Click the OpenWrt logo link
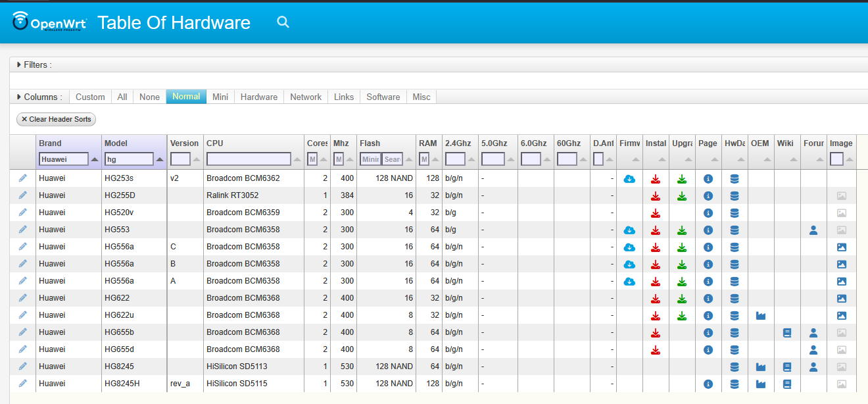 pyautogui.click(x=49, y=22)
